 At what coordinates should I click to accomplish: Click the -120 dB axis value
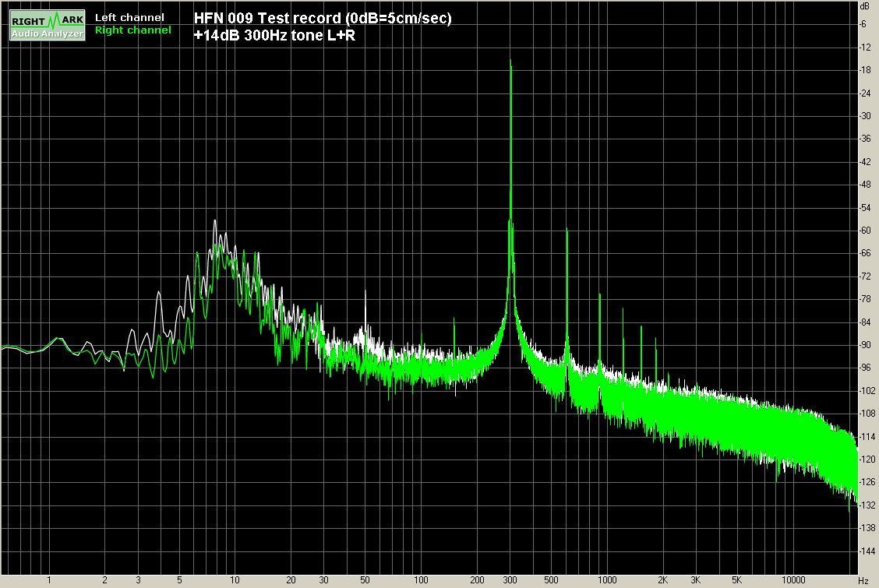(867, 459)
